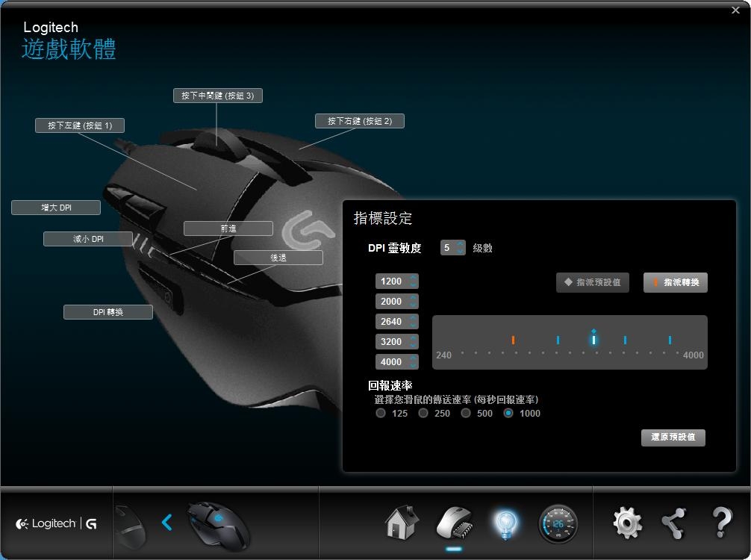Image resolution: width=751 pixels, height=560 pixels.
Task: Select the dimmed previous mouse device thumbnail
Action: click(x=131, y=526)
